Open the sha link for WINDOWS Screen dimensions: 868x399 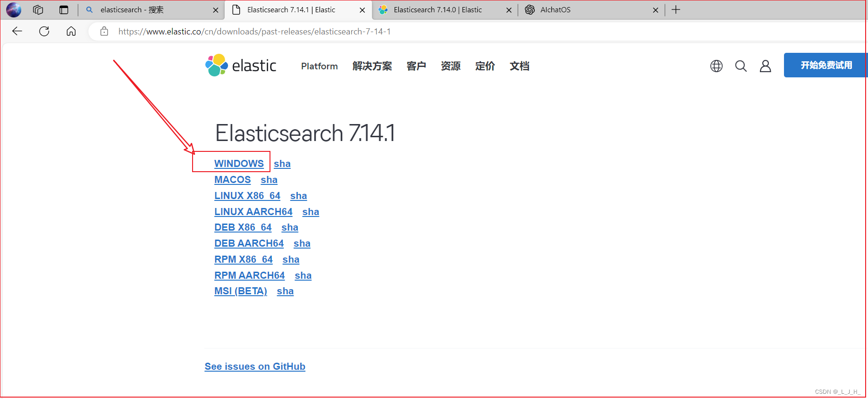pyautogui.click(x=282, y=164)
